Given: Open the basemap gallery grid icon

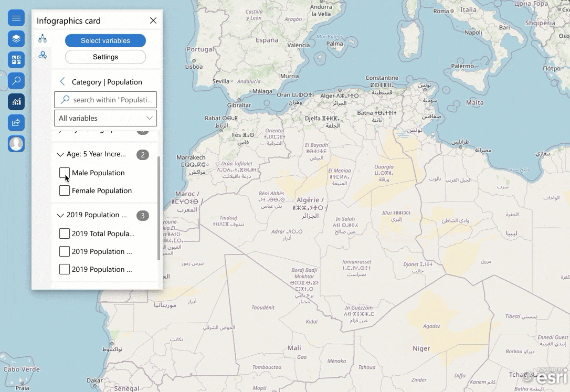Looking at the screenshot, I should tap(16, 60).
